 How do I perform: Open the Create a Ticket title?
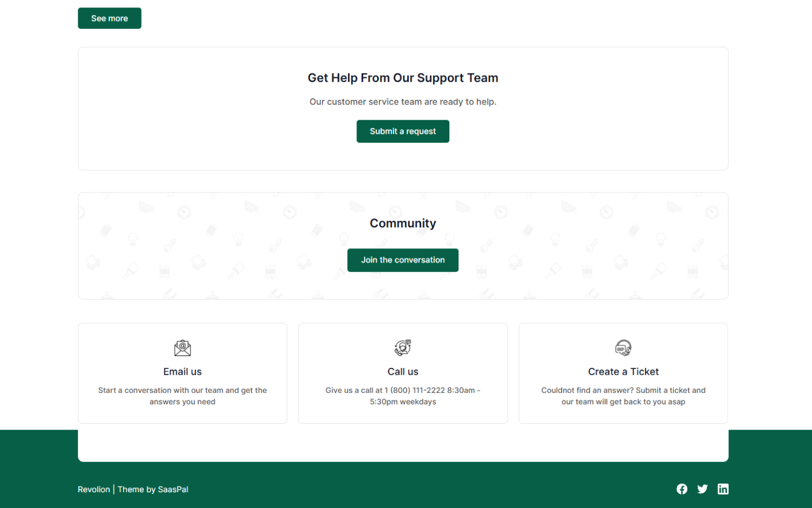pyautogui.click(x=623, y=371)
